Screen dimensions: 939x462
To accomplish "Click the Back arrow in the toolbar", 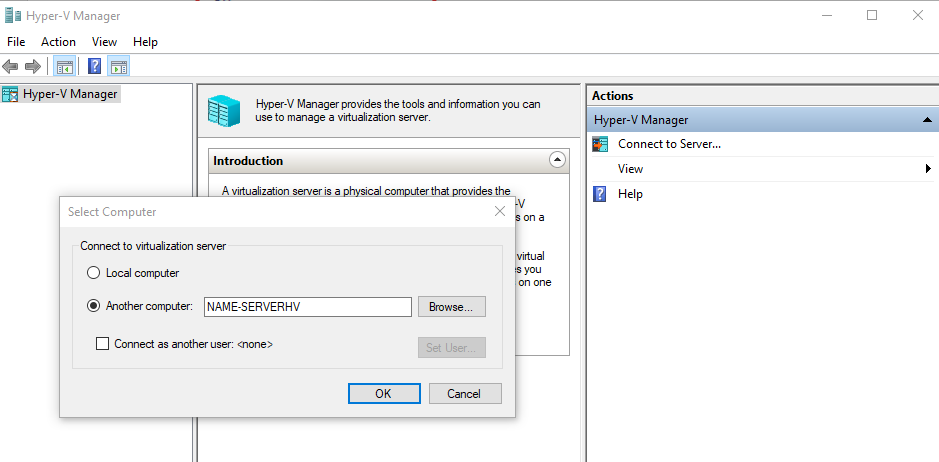I will [x=10, y=67].
